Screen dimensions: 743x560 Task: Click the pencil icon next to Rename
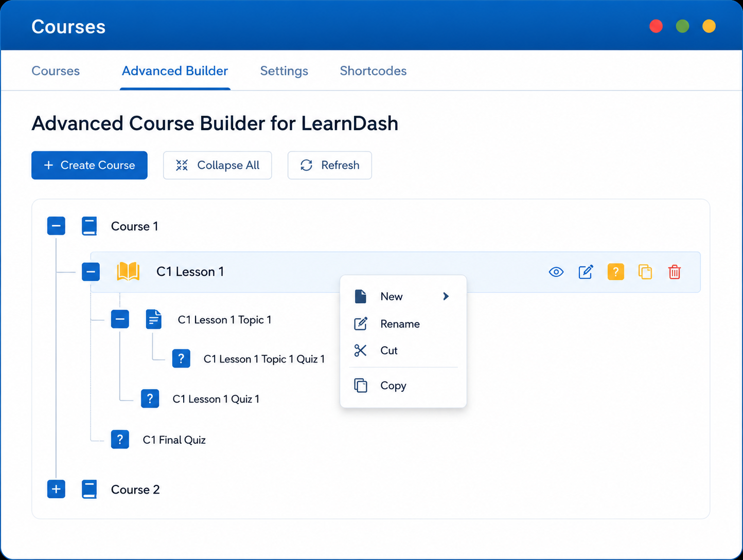pos(361,323)
